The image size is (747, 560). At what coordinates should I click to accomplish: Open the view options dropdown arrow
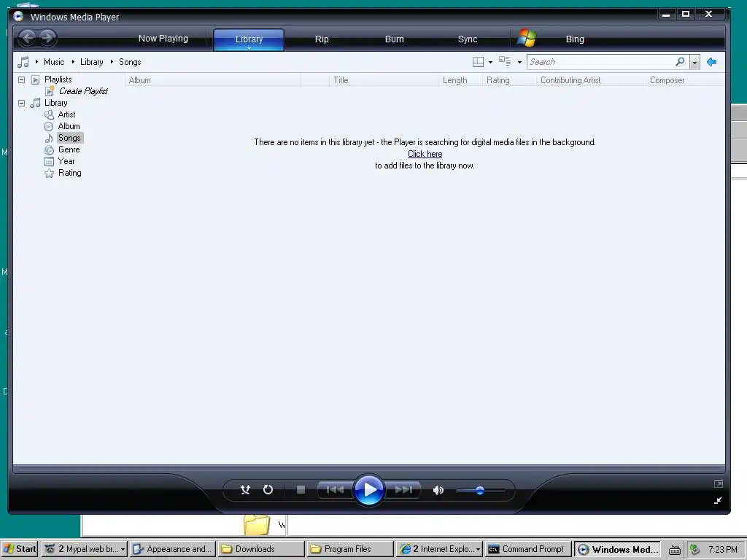[519, 63]
